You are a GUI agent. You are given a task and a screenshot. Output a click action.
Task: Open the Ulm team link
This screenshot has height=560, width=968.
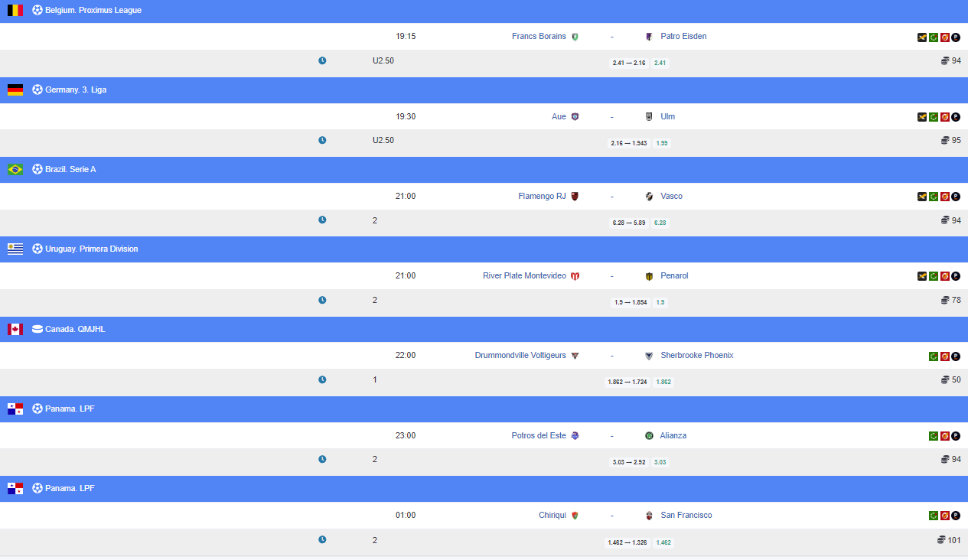pos(668,117)
